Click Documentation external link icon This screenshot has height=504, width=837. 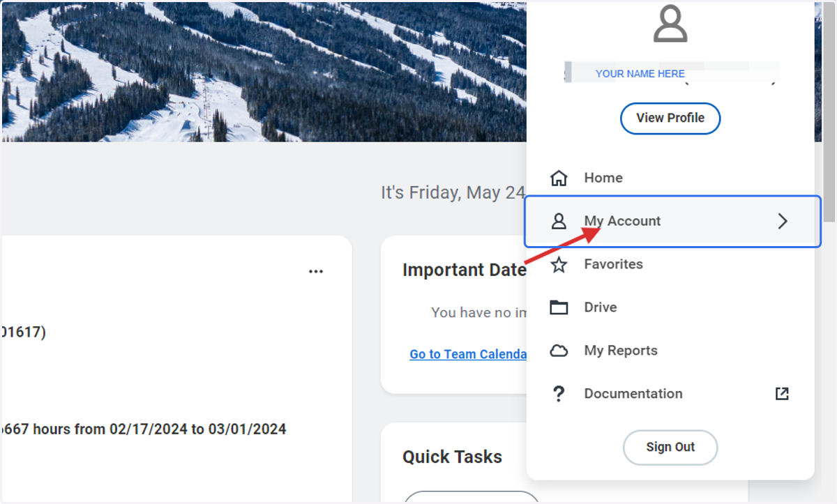(783, 394)
